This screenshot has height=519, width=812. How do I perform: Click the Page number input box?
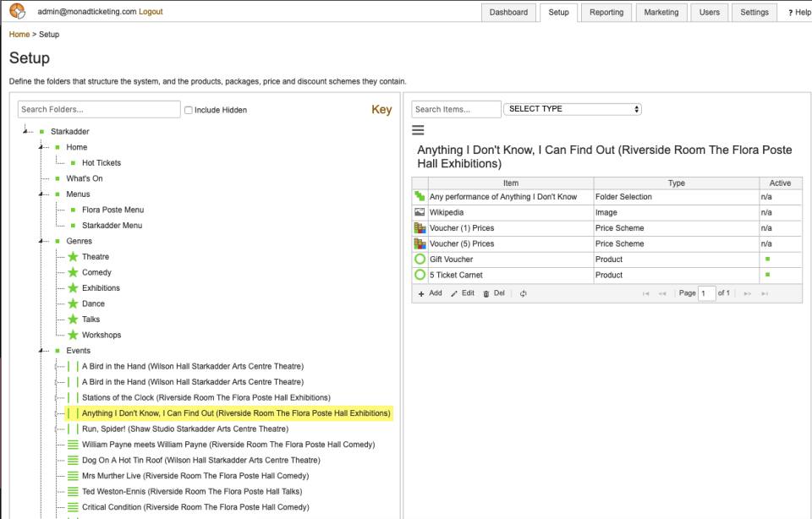pos(707,293)
